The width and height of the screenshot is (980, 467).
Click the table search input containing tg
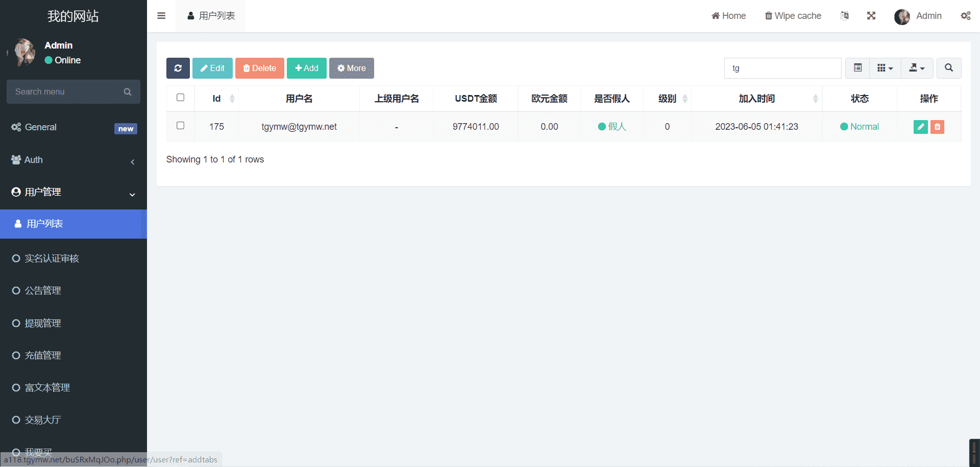click(x=782, y=68)
